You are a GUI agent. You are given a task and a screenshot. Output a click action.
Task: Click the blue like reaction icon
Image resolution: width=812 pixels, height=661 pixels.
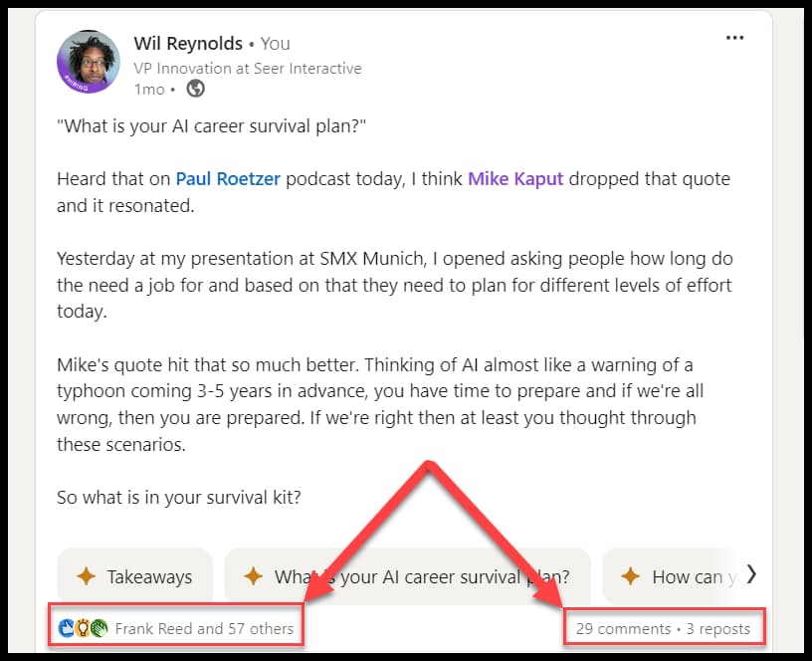click(67, 628)
